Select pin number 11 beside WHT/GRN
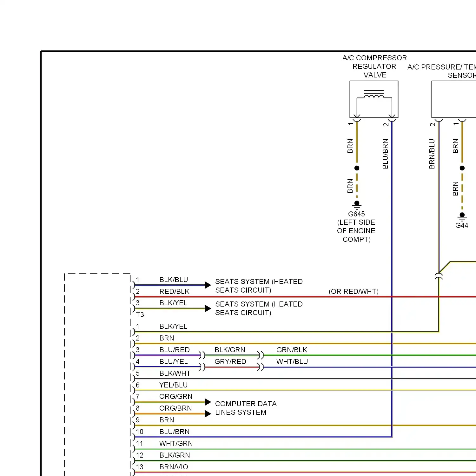 pos(140,443)
